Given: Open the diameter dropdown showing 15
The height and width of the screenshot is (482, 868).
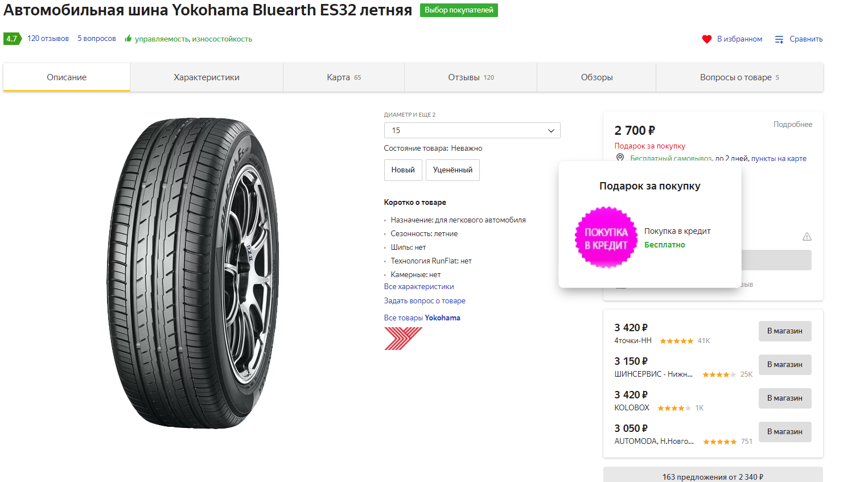Looking at the screenshot, I should (x=472, y=130).
